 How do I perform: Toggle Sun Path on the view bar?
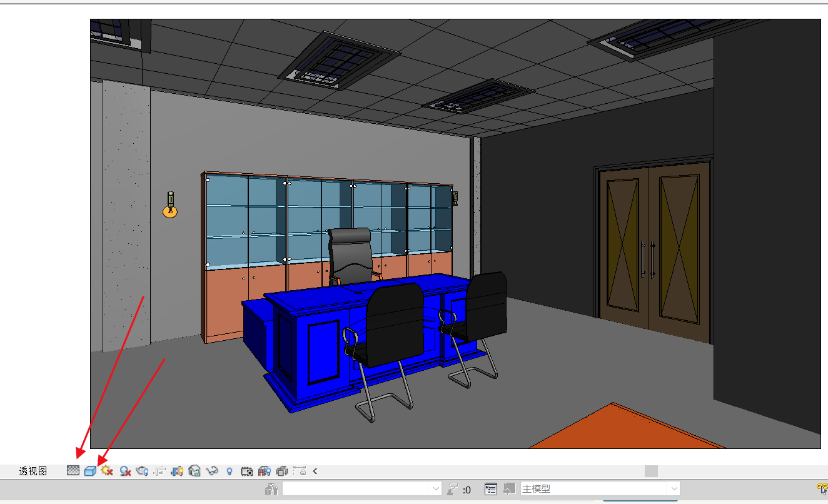107,471
